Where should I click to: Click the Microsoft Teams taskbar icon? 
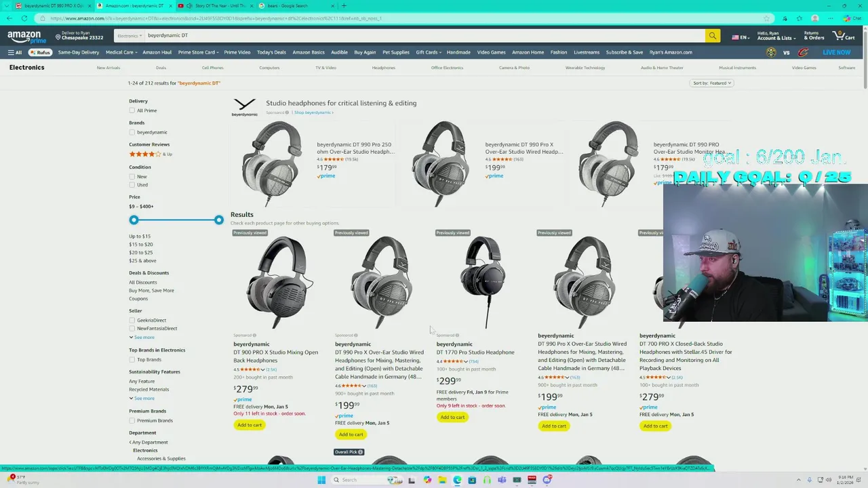(502, 480)
